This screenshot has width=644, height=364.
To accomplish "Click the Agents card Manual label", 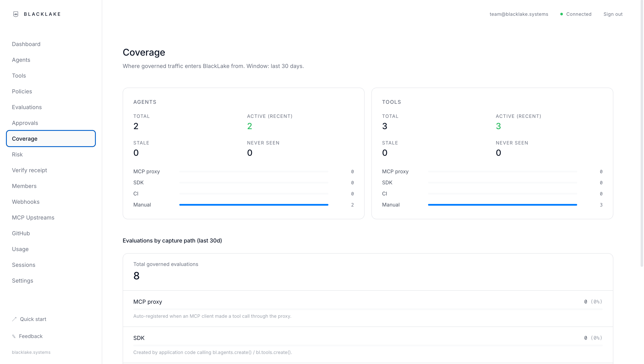I will (x=142, y=205).
